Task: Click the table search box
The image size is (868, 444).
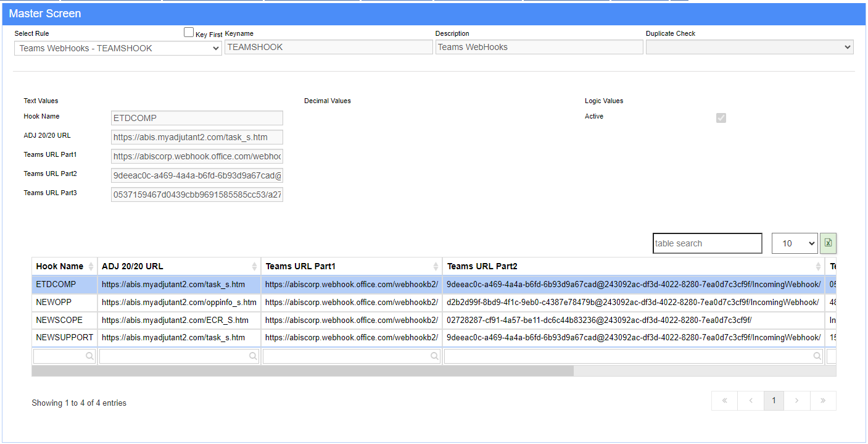Action: 708,243
